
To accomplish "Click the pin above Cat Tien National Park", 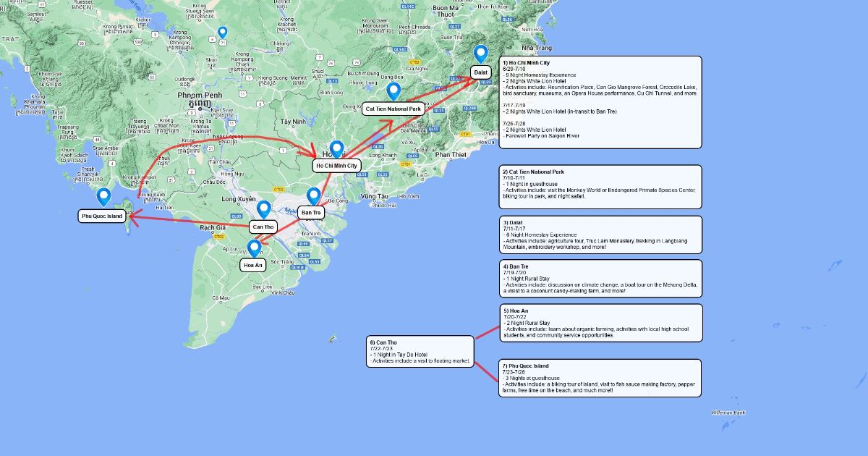I will 393,91.
